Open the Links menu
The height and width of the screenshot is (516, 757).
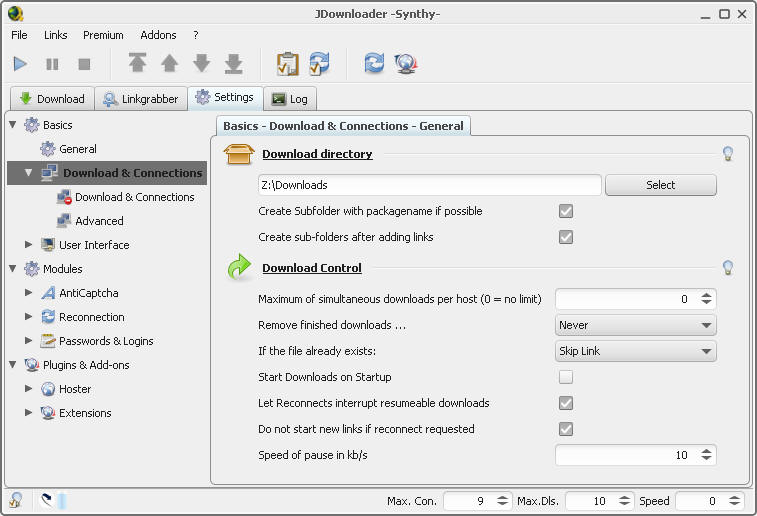[56, 35]
